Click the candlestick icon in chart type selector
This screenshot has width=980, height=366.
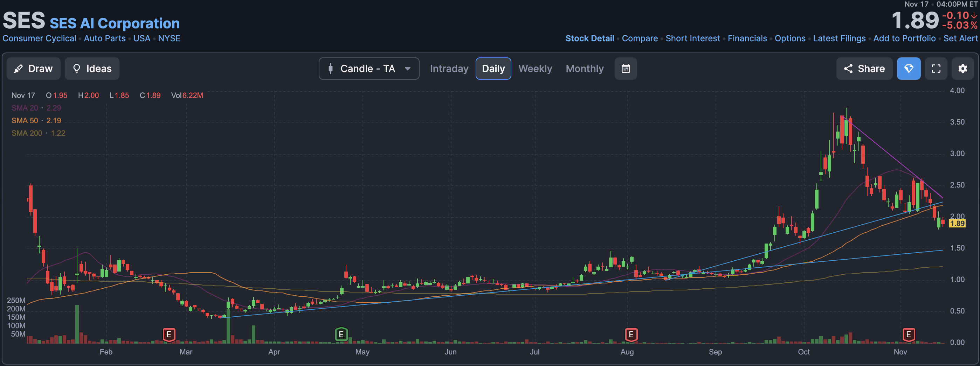tap(330, 69)
